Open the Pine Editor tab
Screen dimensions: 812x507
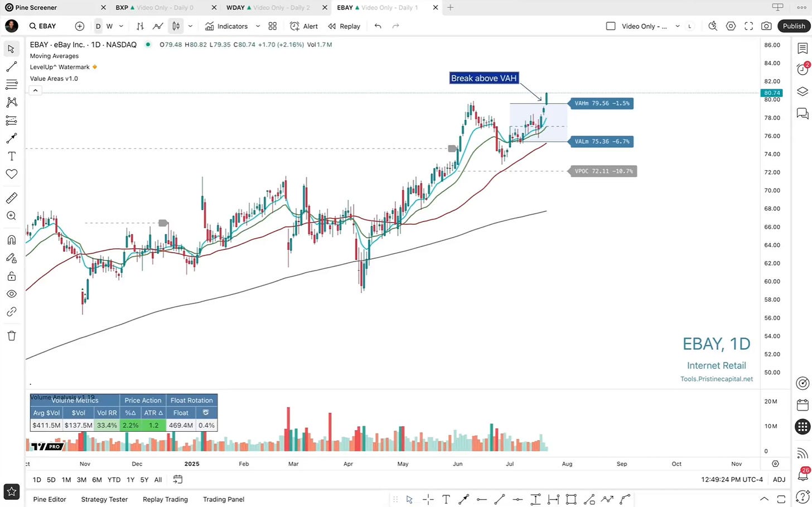tap(50, 499)
